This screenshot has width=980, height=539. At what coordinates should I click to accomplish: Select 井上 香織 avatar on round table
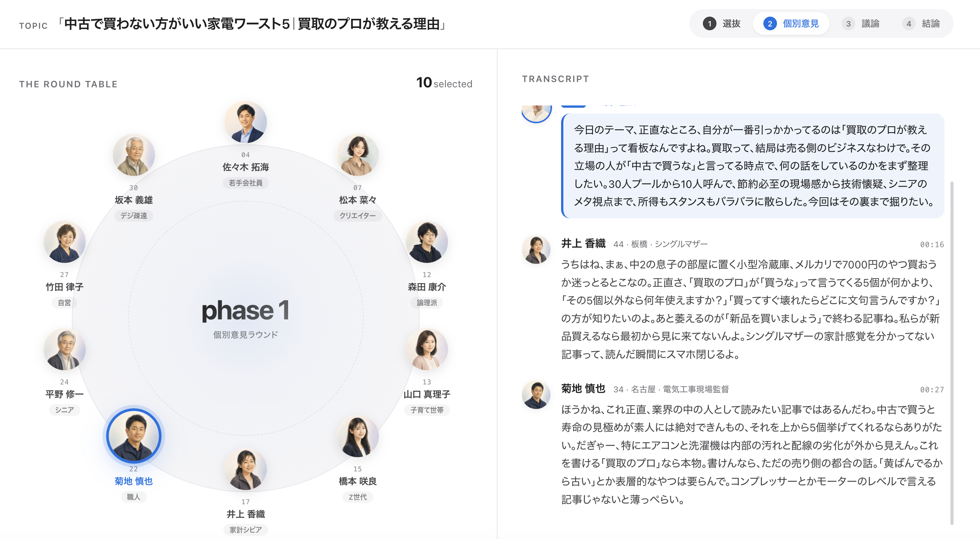pyautogui.click(x=245, y=469)
